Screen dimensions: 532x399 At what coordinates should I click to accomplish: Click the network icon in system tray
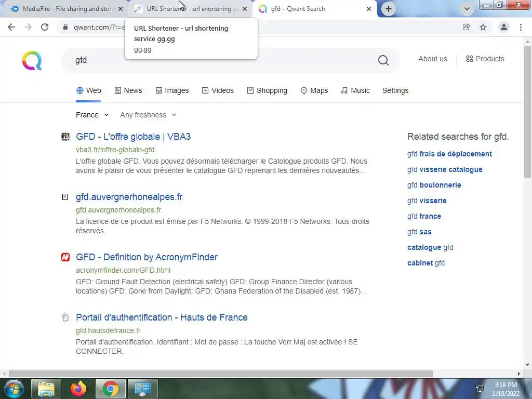coord(480,389)
